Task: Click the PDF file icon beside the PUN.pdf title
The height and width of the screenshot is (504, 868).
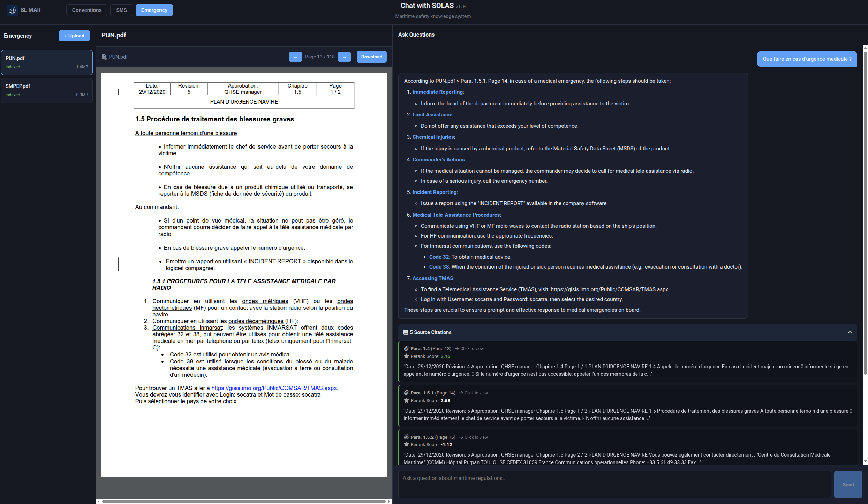Action: pyautogui.click(x=104, y=57)
